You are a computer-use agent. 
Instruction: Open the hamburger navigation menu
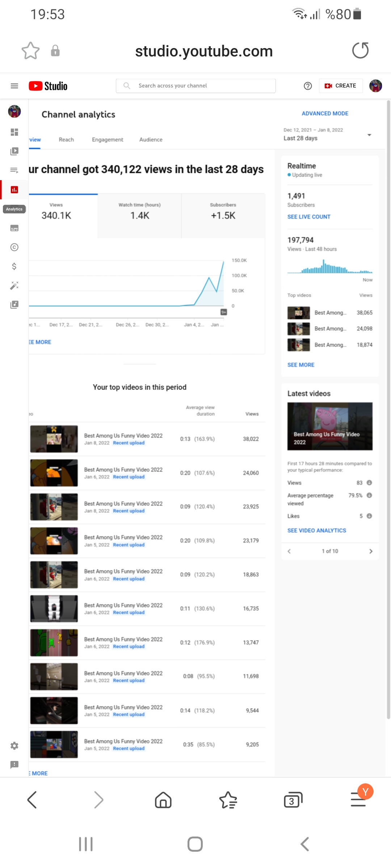coord(14,86)
